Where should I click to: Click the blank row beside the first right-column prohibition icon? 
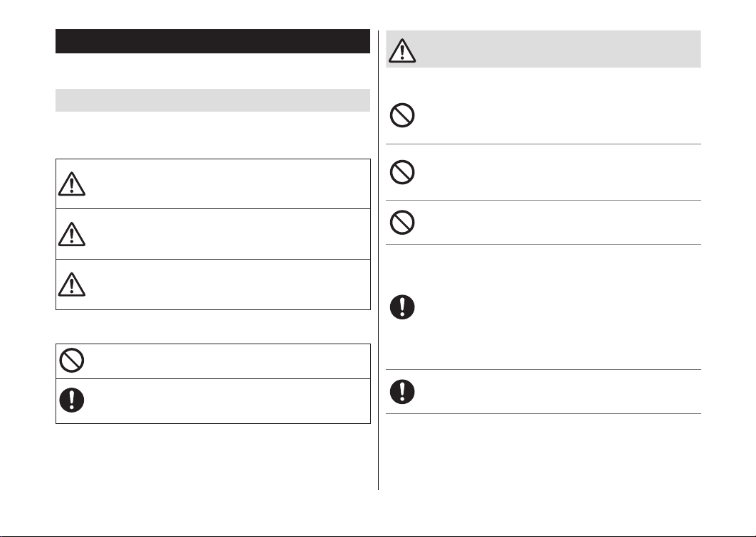[558, 115]
